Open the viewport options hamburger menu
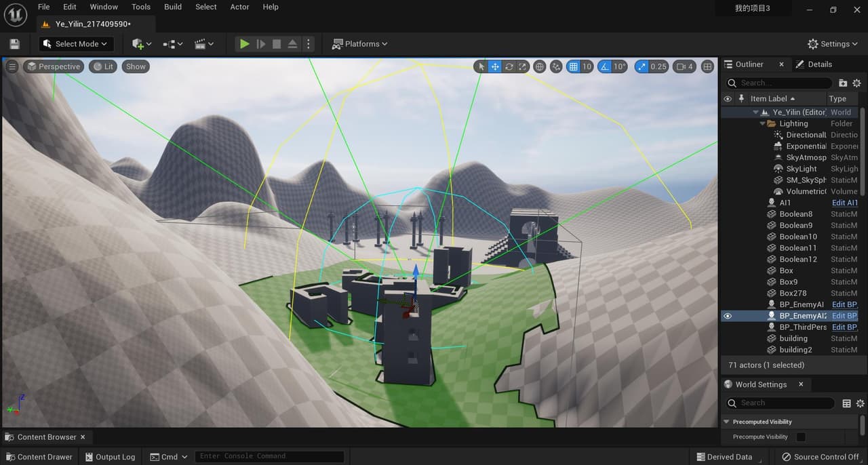The height and width of the screenshot is (465, 868). coord(12,66)
